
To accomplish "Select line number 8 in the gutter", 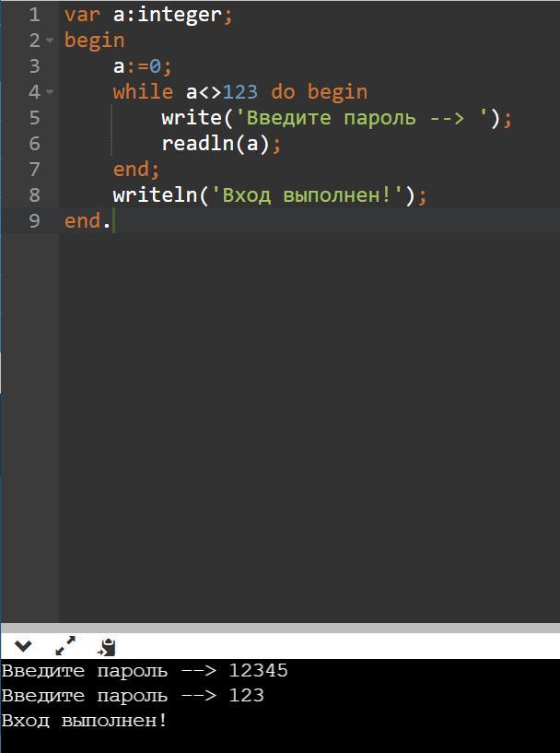I will (34, 195).
